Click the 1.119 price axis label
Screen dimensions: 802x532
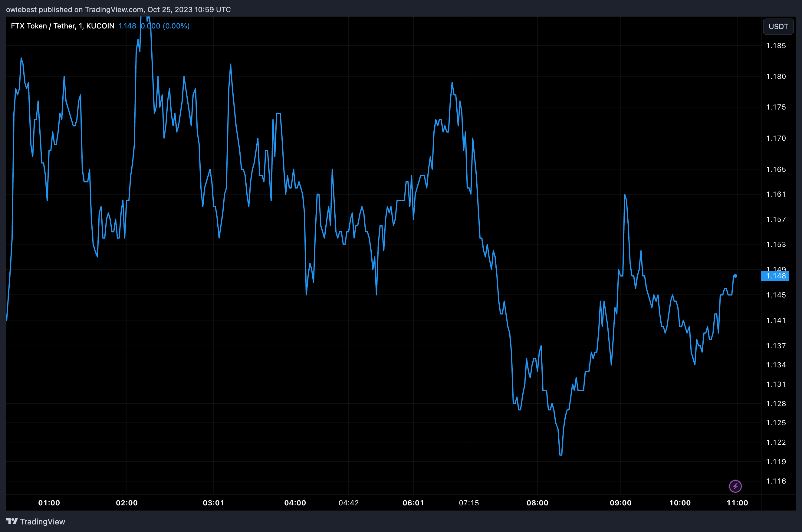[776, 462]
